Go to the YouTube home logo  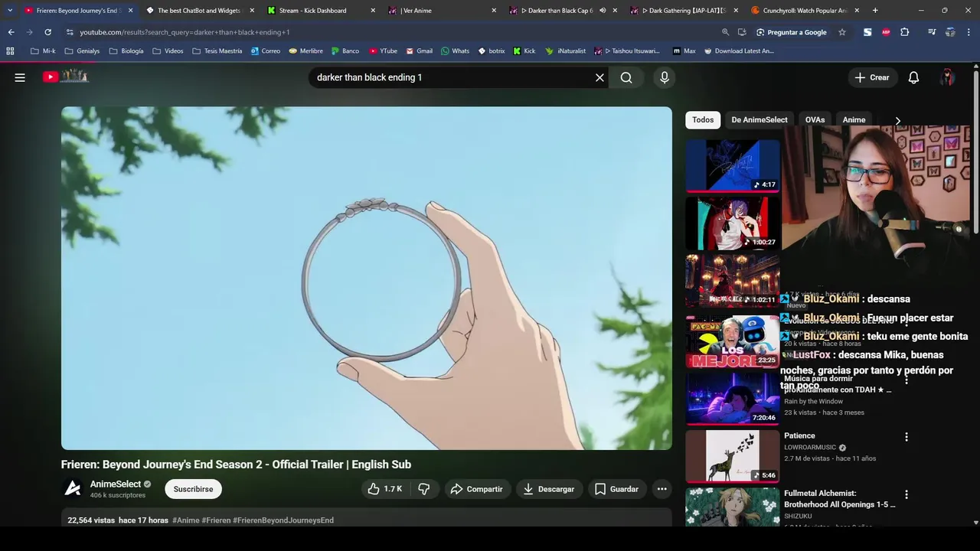(x=66, y=77)
